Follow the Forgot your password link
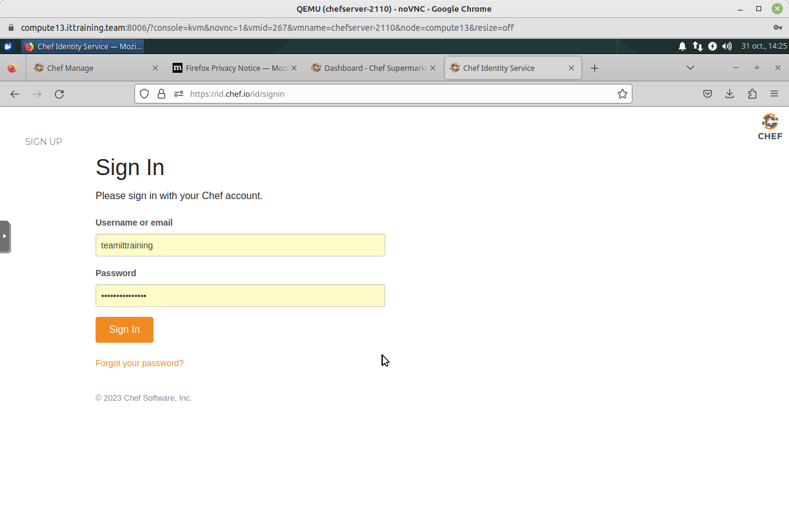Viewport: 789px width, 532px height. [139, 363]
